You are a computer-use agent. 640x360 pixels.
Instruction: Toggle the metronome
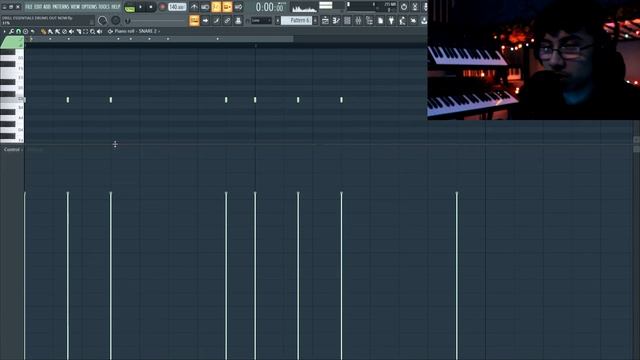coord(194,7)
